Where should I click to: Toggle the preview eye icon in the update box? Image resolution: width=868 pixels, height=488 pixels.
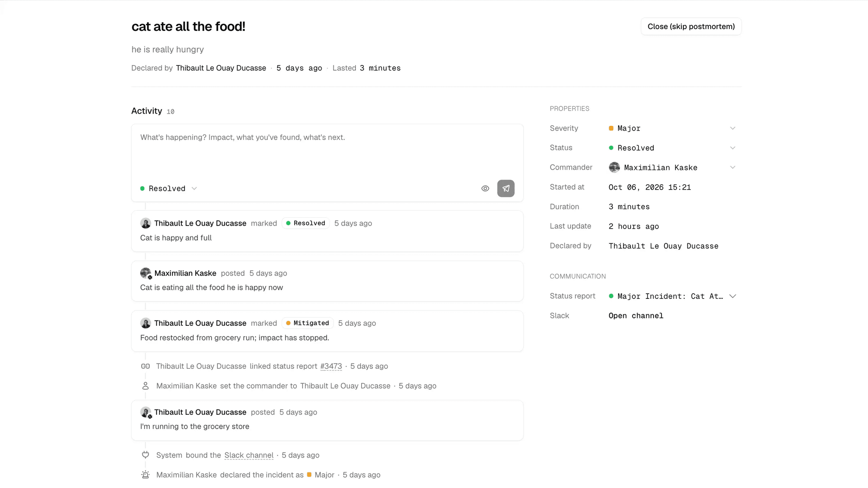tap(485, 188)
